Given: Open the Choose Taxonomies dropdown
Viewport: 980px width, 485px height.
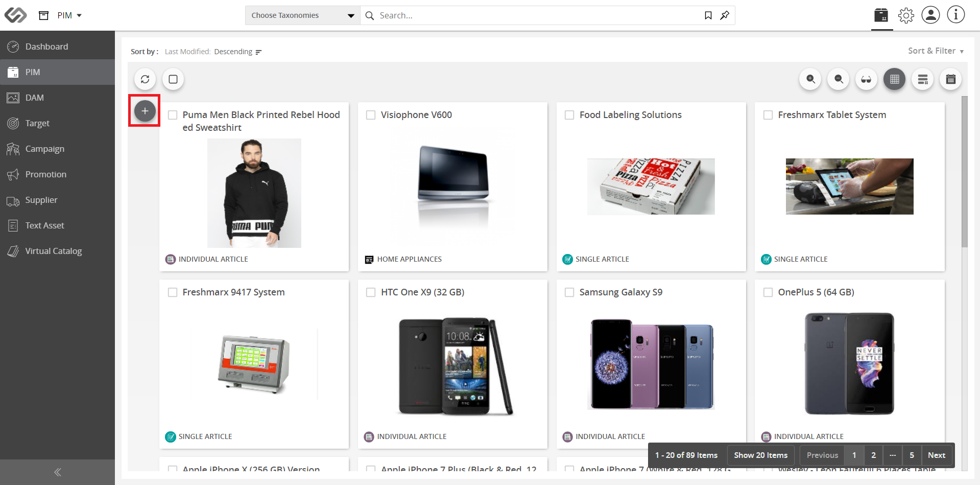Looking at the screenshot, I should click(x=303, y=15).
